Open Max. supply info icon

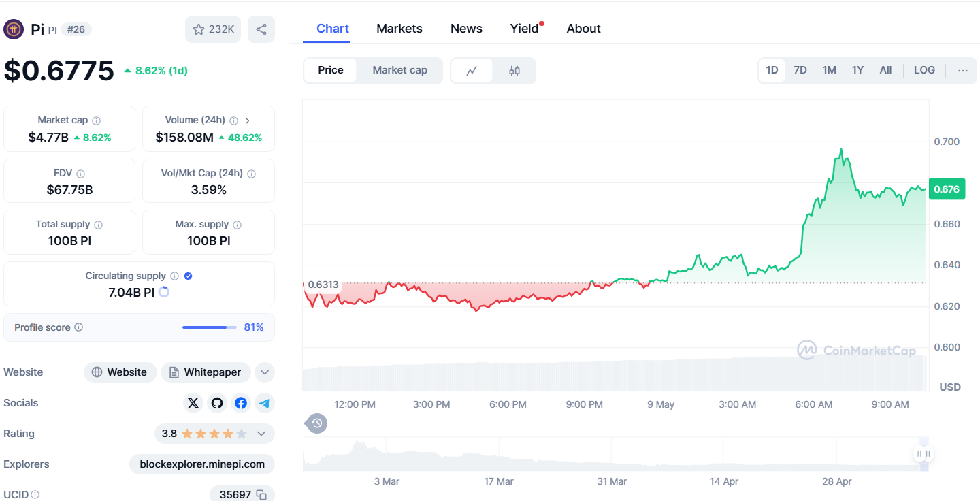click(237, 225)
